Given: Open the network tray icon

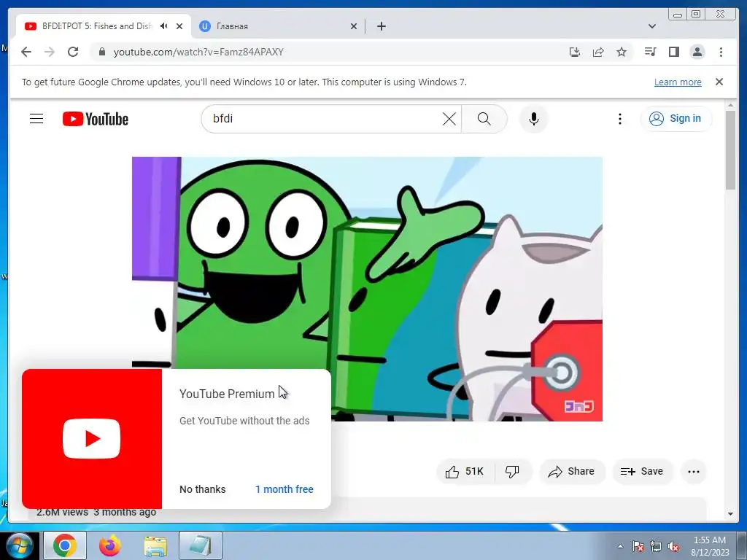Looking at the screenshot, I should (x=656, y=547).
